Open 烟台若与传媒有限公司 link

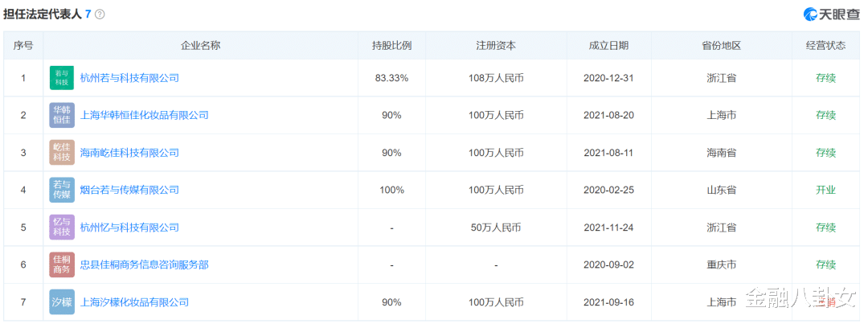click(x=129, y=190)
